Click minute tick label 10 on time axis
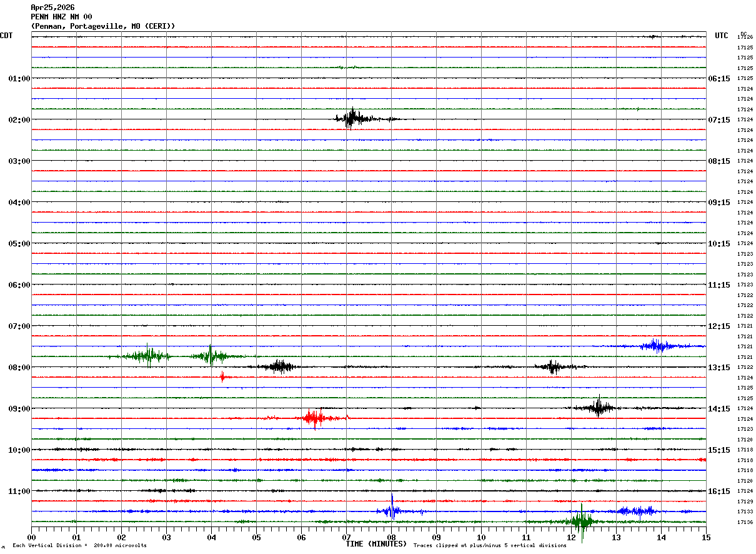Viewport: 756px width, 554px height. (481, 538)
